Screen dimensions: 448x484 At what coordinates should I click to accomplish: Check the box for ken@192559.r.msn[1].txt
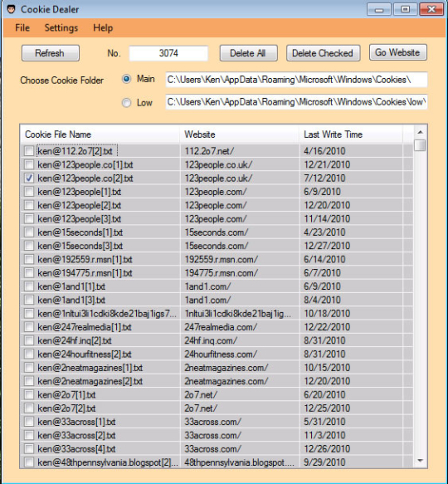29,259
